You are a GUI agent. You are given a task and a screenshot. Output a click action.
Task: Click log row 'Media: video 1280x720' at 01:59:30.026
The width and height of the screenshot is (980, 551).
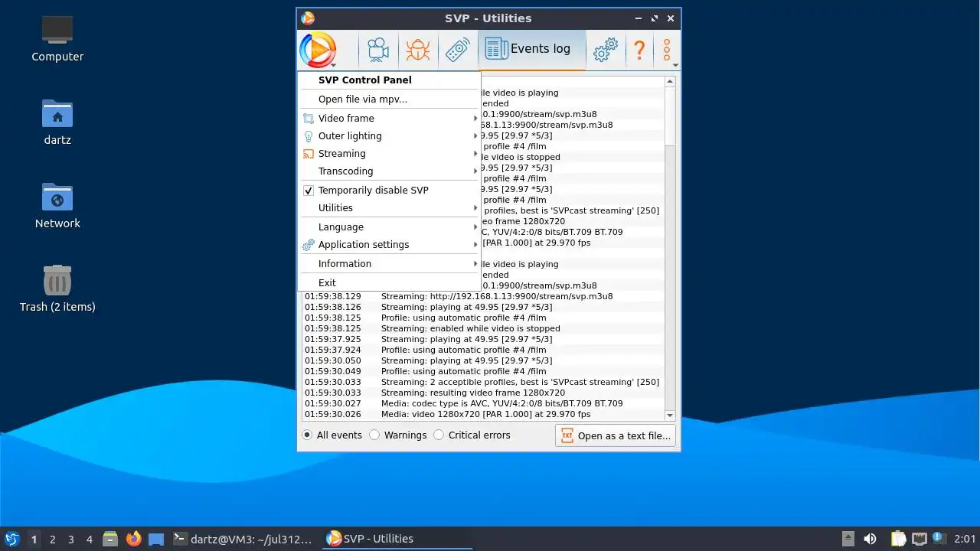[484, 414]
